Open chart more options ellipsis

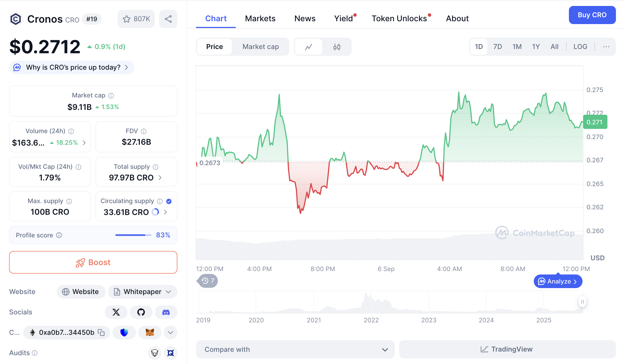(606, 47)
